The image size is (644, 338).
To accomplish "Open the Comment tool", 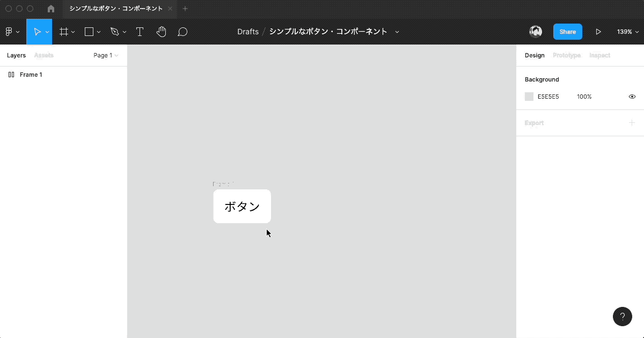I will click(x=182, y=31).
